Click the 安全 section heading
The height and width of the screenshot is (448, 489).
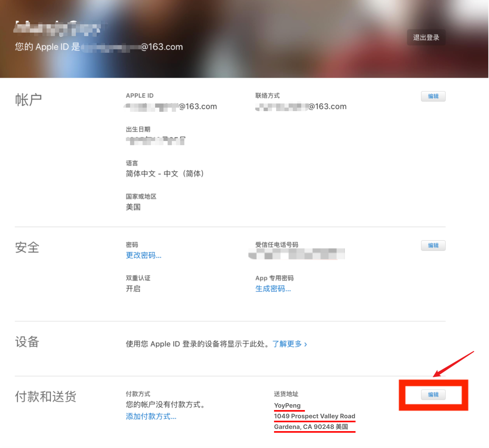click(27, 248)
